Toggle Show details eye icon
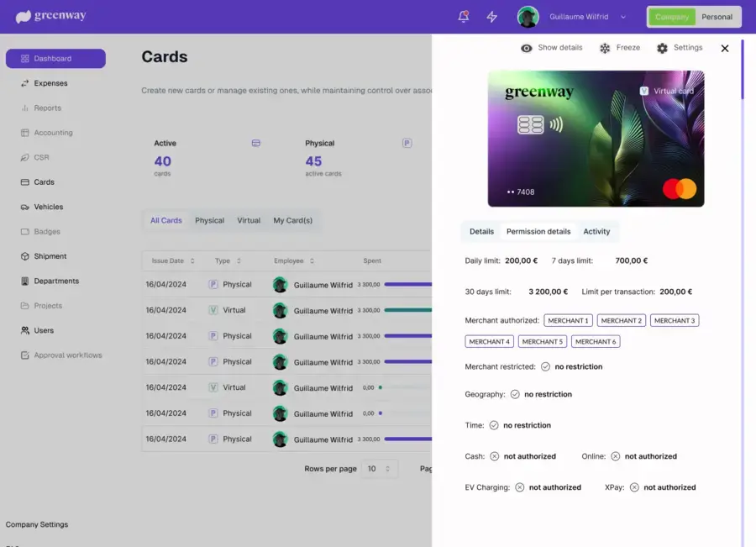 click(x=527, y=48)
